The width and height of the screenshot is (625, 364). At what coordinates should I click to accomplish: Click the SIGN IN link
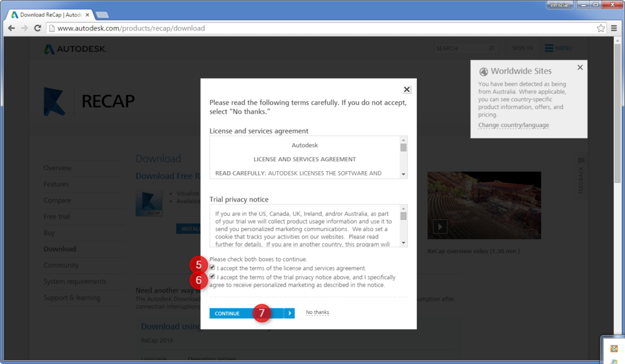[x=522, y=48]
